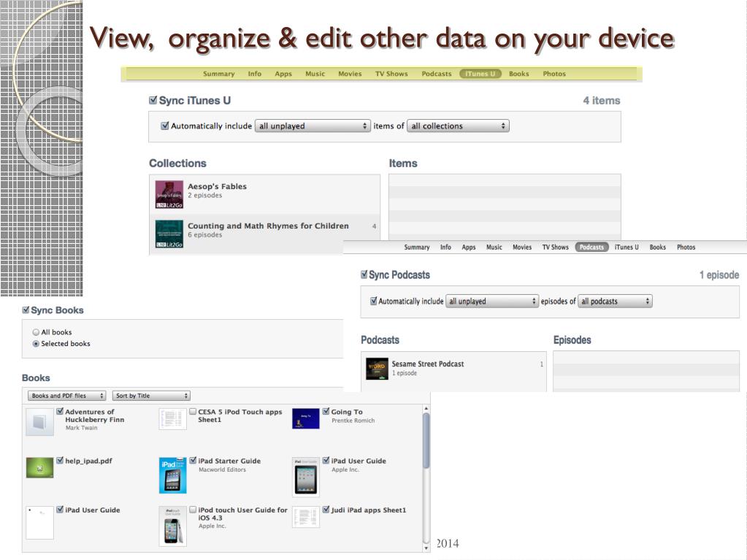The height and width of the screenshot is (560, 747).
Task: Select Counting and Math Rhymes for Children row
Action: (265, 234)
